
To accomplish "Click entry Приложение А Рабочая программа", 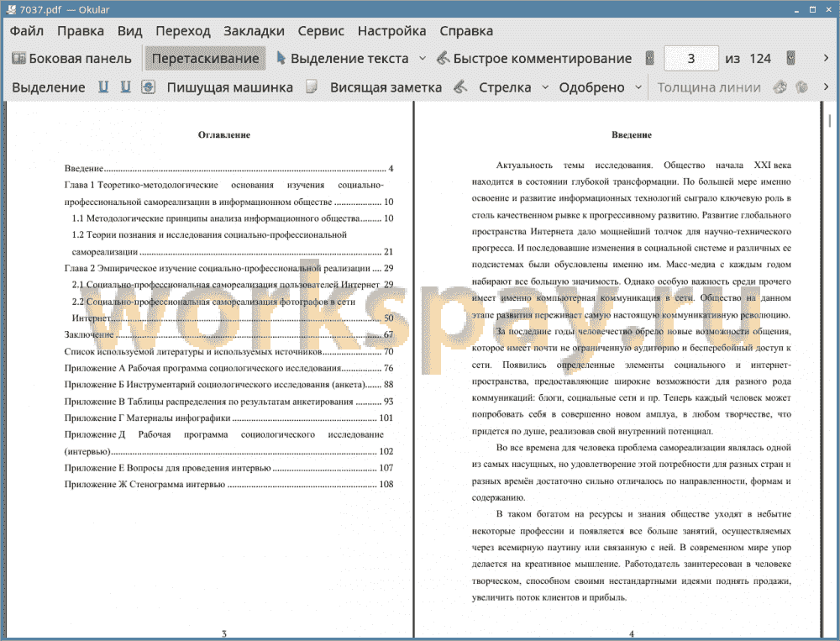I will tap(228, 368).
